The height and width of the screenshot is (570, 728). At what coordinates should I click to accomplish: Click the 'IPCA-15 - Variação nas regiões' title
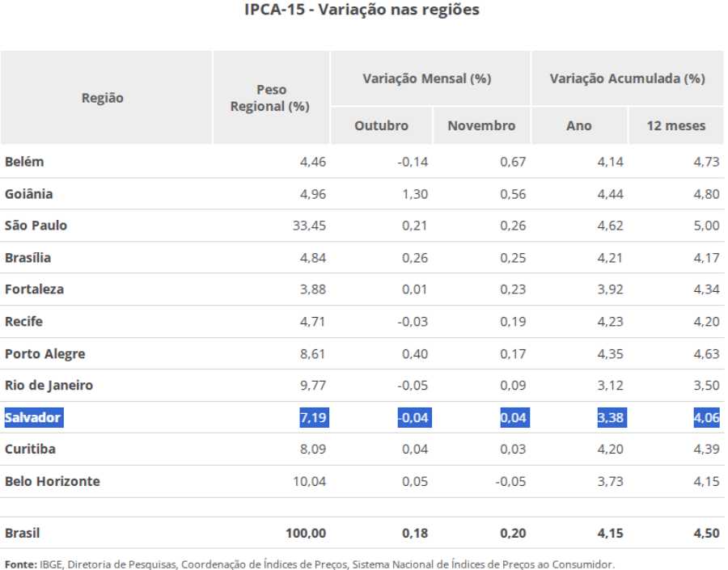click(x=362, y=11)
